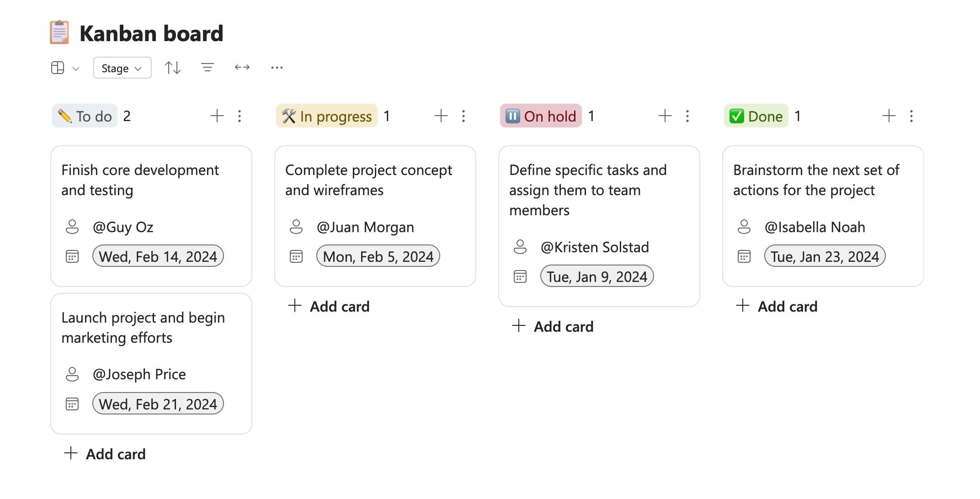Click the person icon on Juan Morgan's card
Image resolution: width=980 pixels, height=499 pixels.
point(297,227)
